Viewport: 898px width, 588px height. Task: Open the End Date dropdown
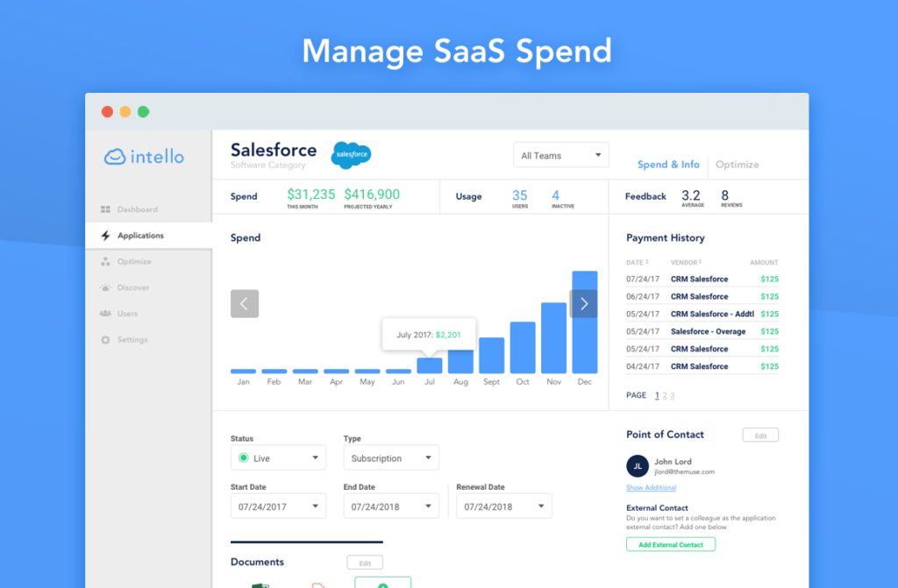click(391, 507)
